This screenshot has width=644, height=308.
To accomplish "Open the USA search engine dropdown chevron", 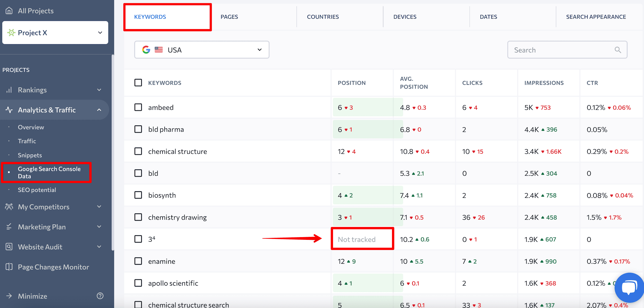I will tap(259, 50).
